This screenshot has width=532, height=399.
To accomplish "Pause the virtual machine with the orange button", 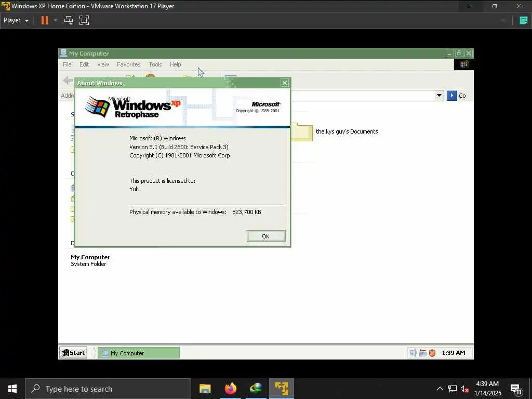I will point(45,20).
